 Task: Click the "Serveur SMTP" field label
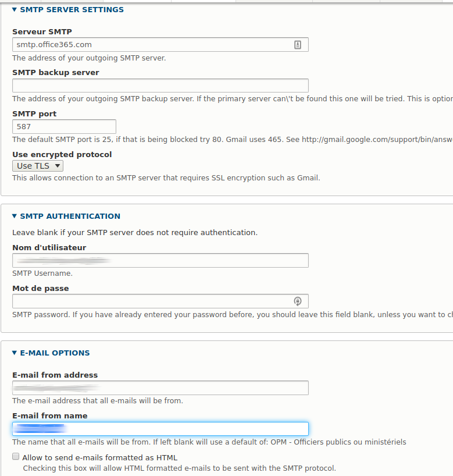(42, 31)
